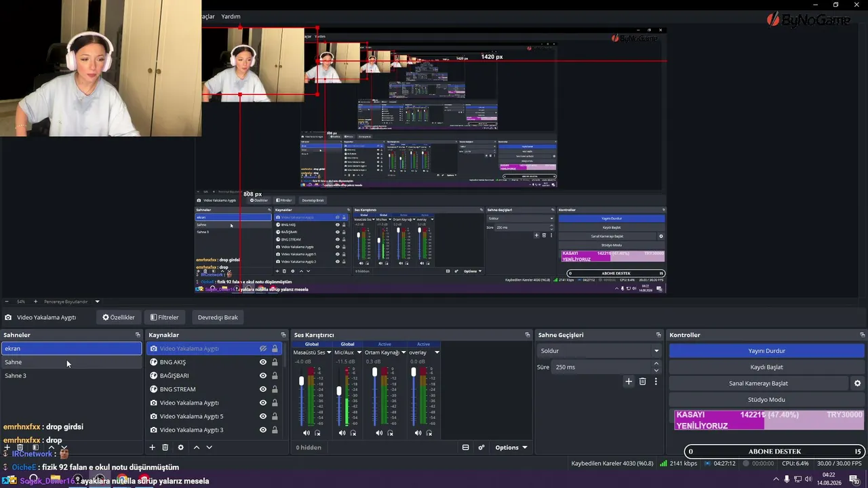Open Windows notification center icon

[854, 479]
